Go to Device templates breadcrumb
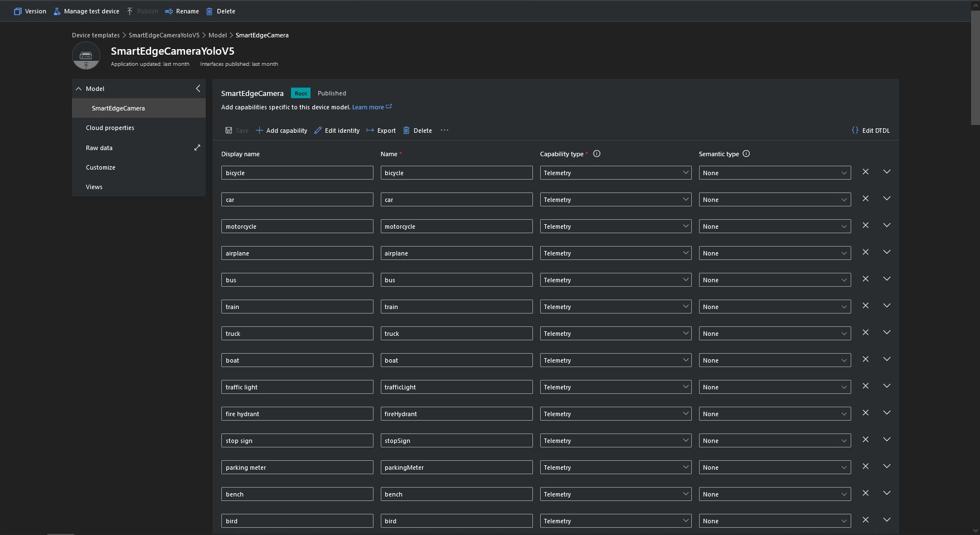The image size is (980, 535). [95, 35]
